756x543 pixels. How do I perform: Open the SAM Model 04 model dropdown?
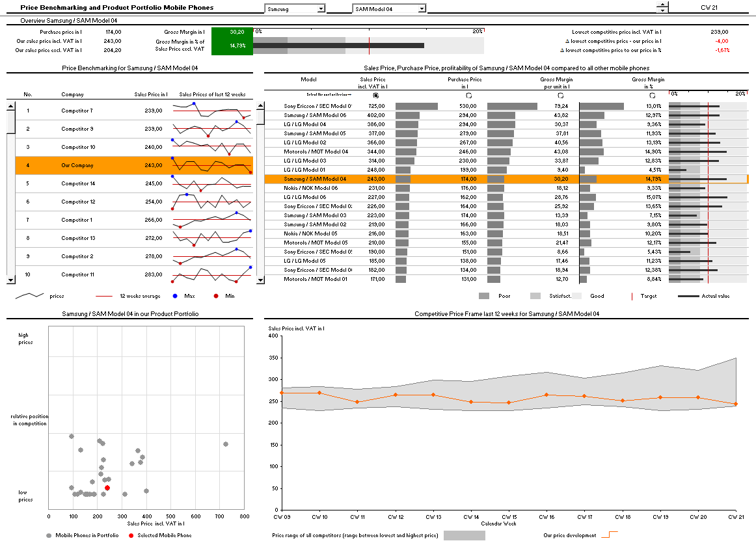pyautogui.click(x=389, y=8)
